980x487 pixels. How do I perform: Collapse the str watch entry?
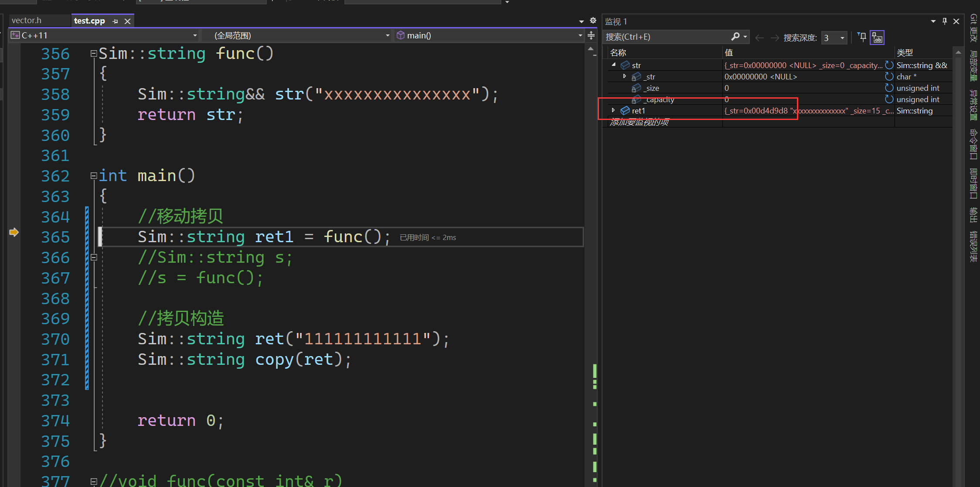(x=614, y=65)
